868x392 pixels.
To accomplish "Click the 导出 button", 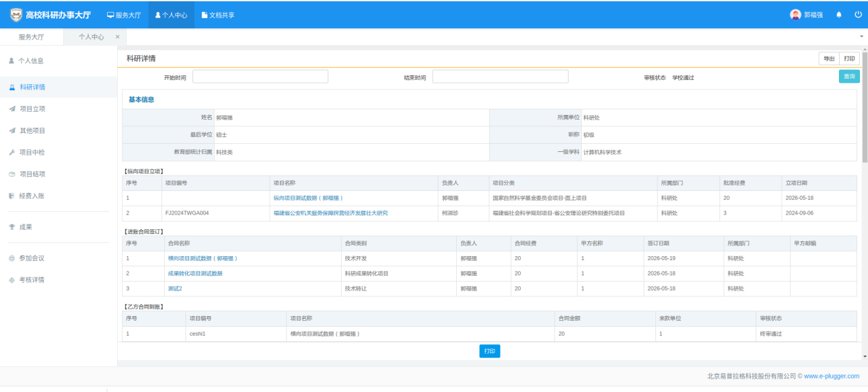I will coord(829,58).
